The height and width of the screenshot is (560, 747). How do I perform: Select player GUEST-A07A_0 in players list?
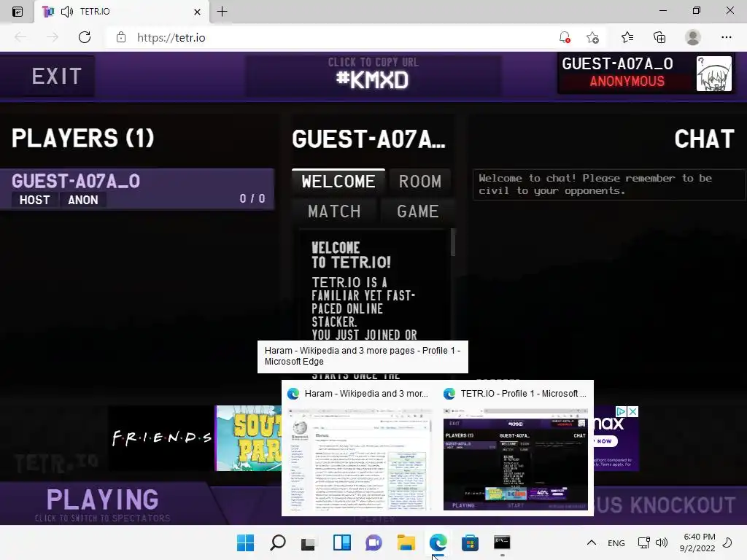pos(137,189)
